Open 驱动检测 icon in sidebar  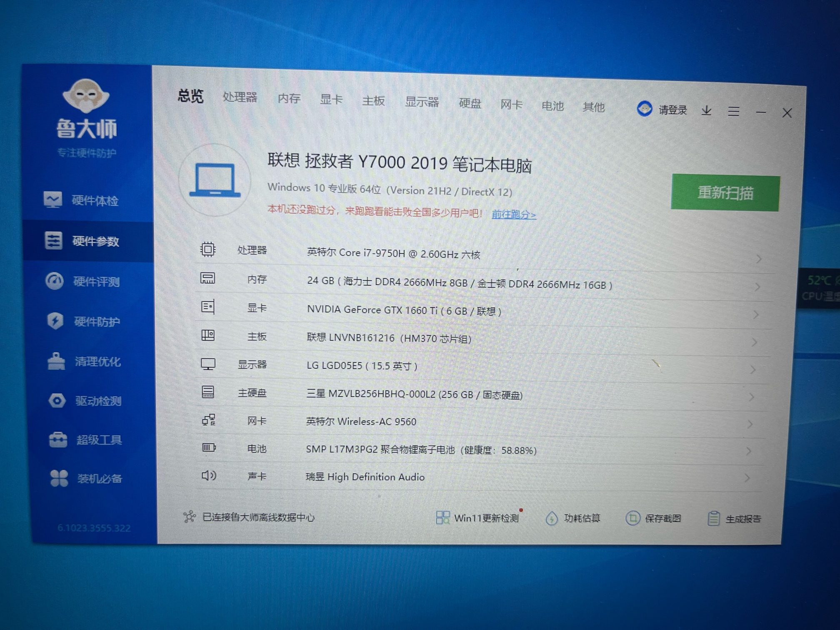point(57,400)
